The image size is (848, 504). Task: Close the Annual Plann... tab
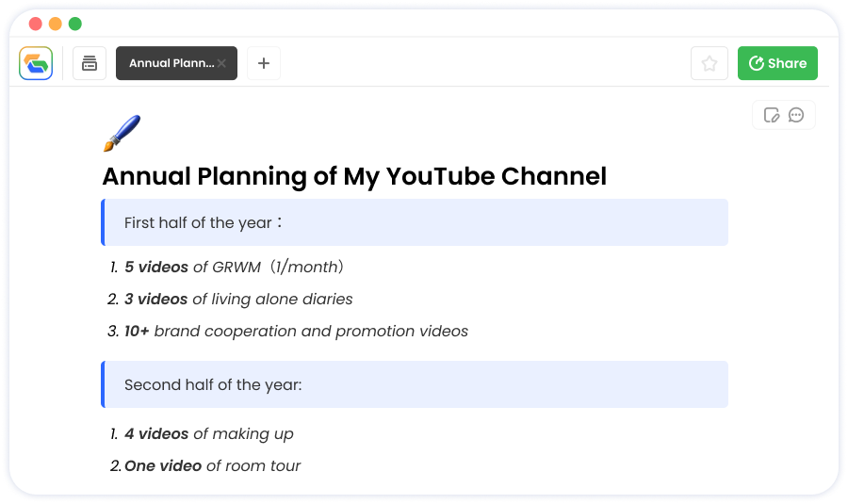(221, 63)
